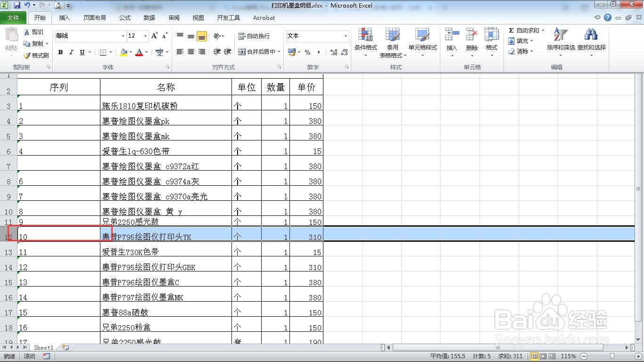Open font group dialog launcher
This screenshot has height=362, width=644.
pos(168,67)
